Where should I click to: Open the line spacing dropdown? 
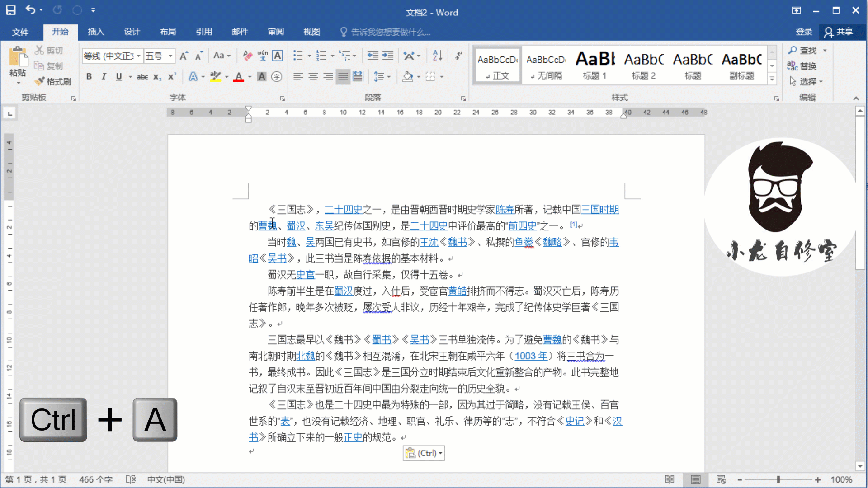(x=382, y=77)
